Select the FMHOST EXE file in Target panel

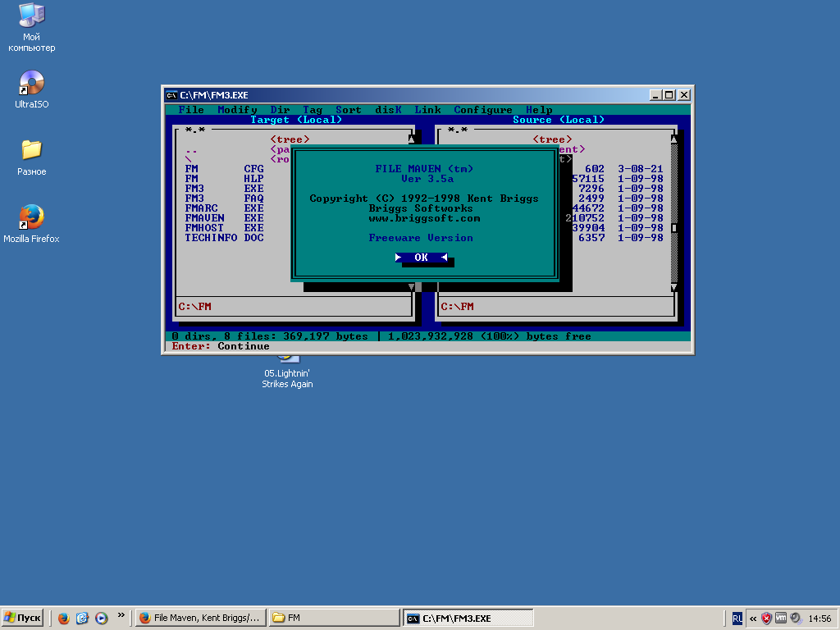[x=225, y=228]
